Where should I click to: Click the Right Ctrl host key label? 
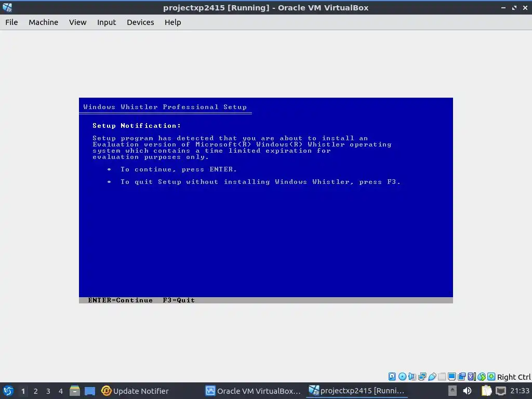tap(514, 377)
